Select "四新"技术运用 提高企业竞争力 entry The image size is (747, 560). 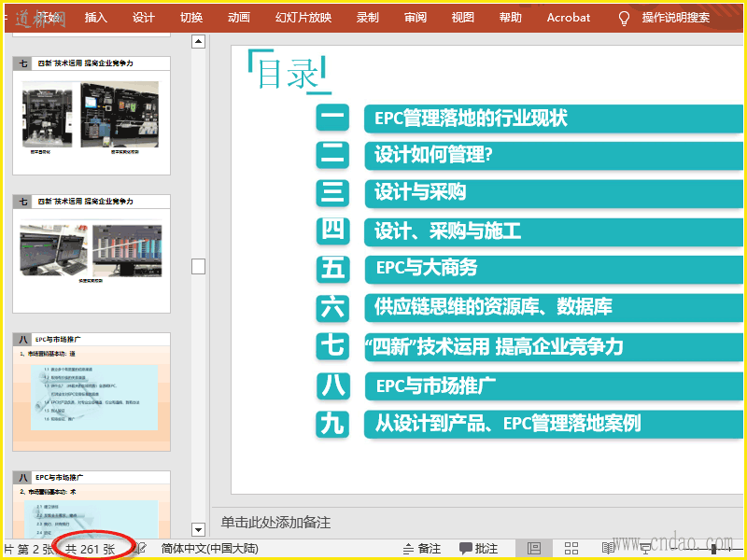(554, 346)
